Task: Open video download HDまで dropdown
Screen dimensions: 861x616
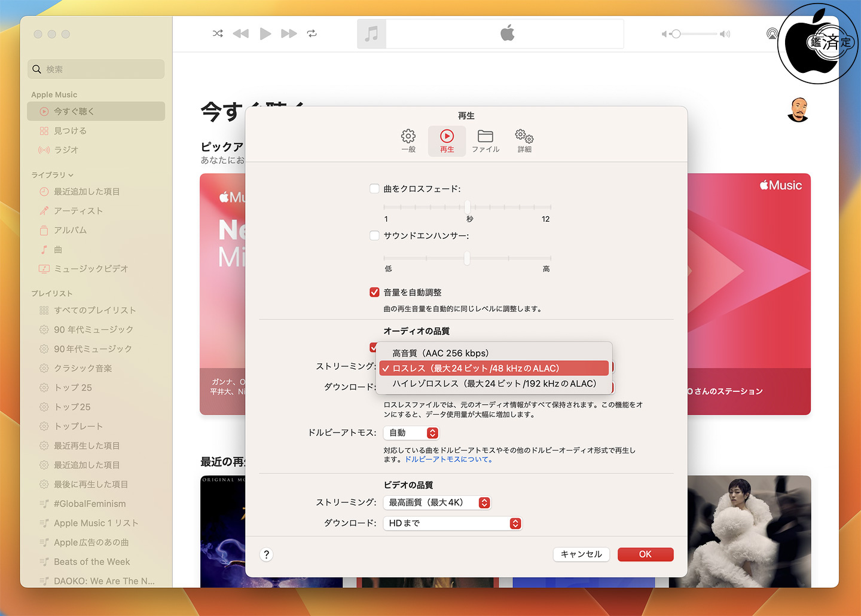Action: pyautogui.click(x=453, y=523)
